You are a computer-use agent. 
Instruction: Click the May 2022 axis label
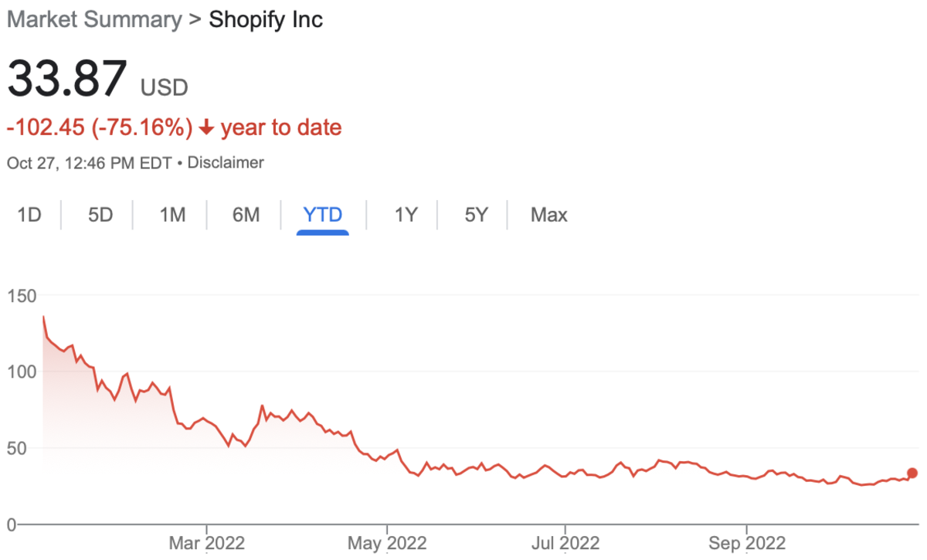(x=388, y=545)
